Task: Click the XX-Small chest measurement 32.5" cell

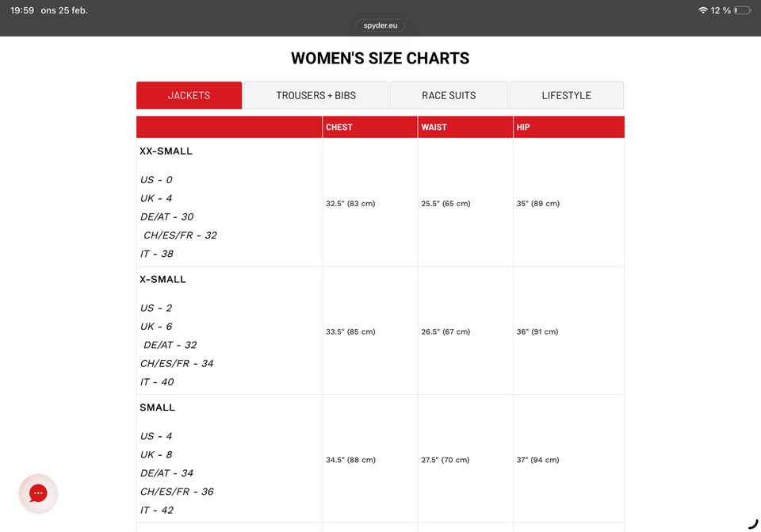Action: pyautogui.click(x=350, y=204)
